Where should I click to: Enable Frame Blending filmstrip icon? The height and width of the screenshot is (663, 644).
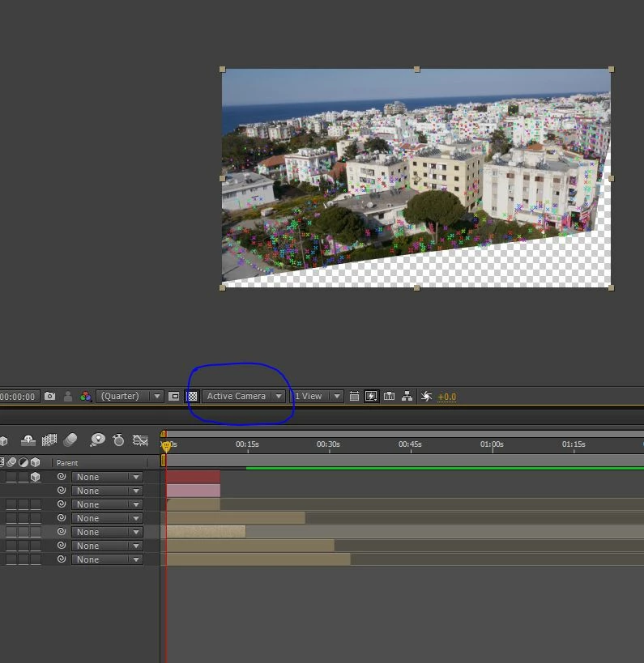click(49, 440)
